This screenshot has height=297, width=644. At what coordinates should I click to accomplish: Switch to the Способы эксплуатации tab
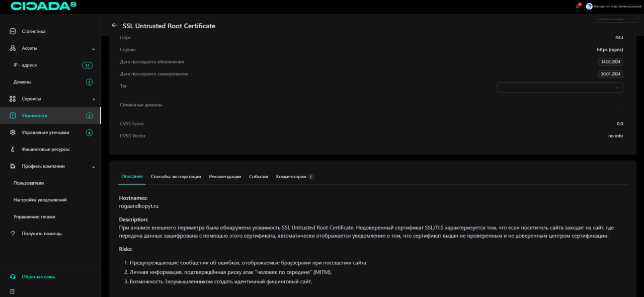pyautogui.click(x=176, y=177)
